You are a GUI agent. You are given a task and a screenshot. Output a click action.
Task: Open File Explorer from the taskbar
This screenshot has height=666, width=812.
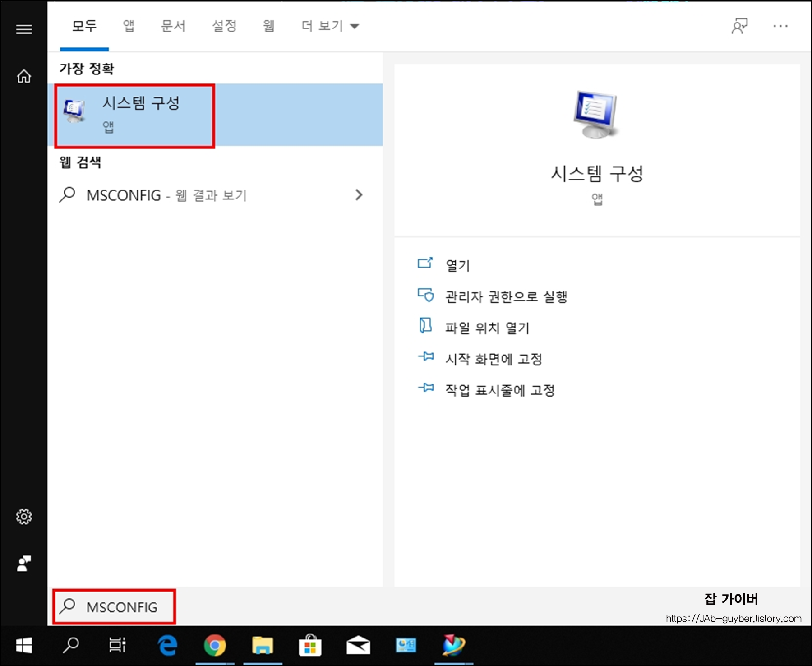(263, 645)
